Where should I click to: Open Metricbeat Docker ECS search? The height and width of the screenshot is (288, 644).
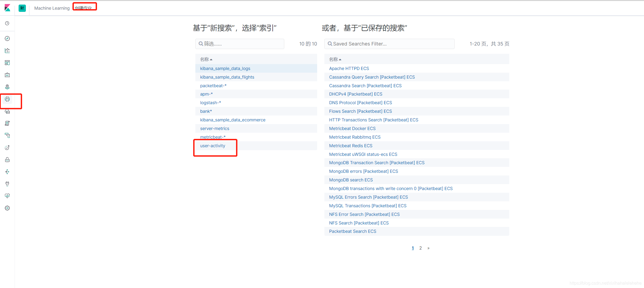click(x=352, y=128)
